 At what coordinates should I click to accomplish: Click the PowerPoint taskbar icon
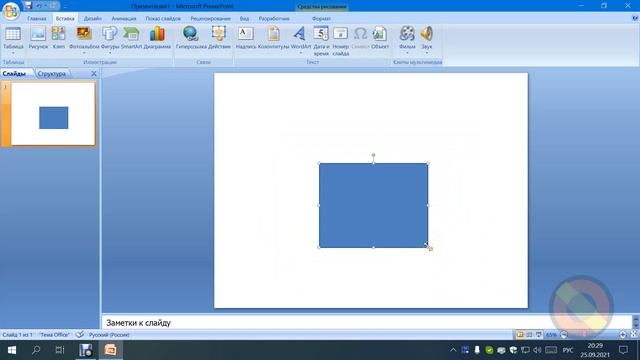click(x=110, y=350)
